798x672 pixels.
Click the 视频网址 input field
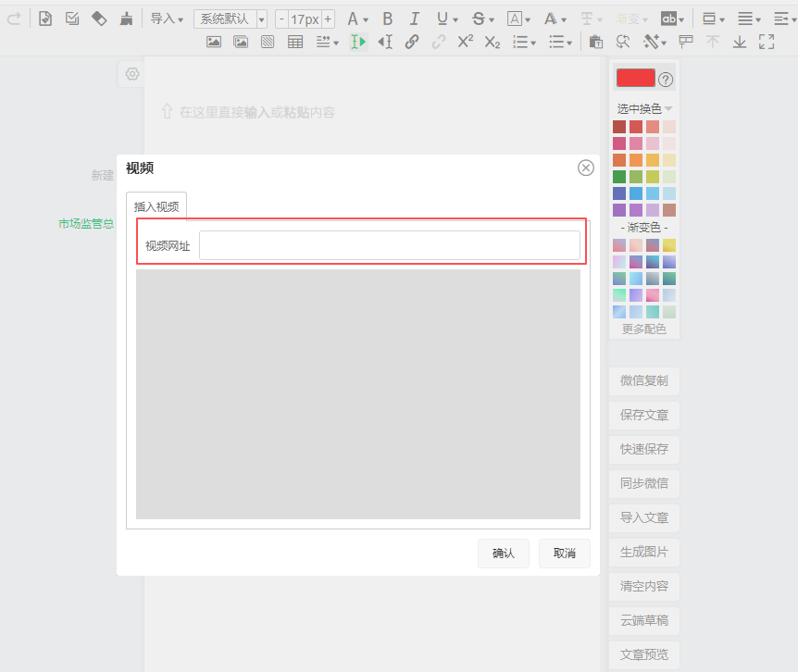tap(389, 245)
